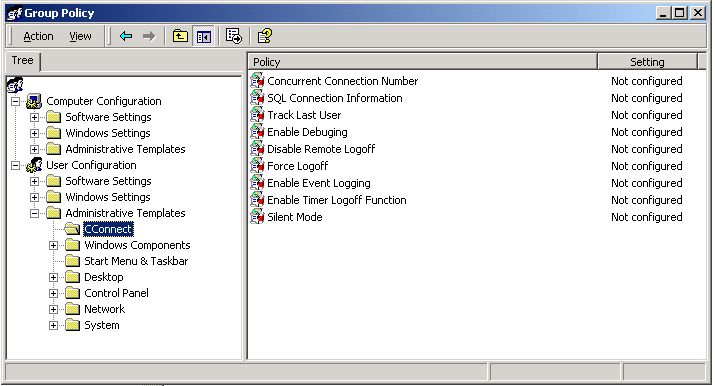This screenshot has width=715, height=386.
Task: Select the Tree tab
Action: click(x=22, y=61)
